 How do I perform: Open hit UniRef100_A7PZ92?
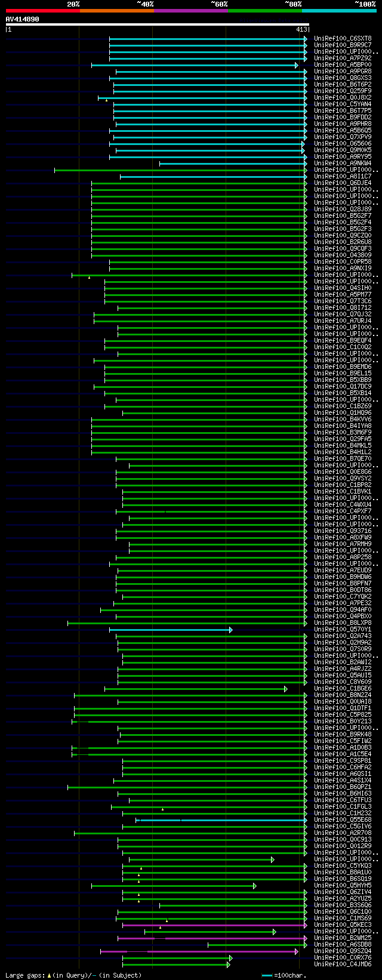pyautogui.click(x=343, y=58)
